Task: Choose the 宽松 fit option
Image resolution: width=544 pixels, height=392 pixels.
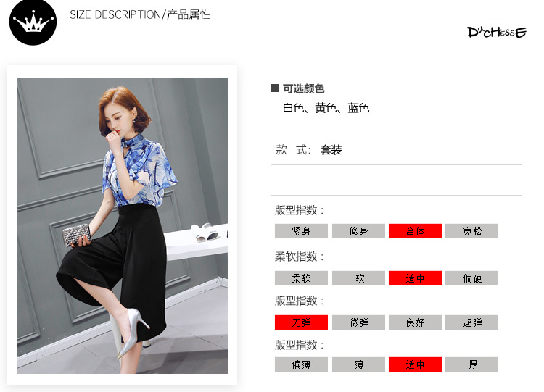Action: [x=472, y=231]
